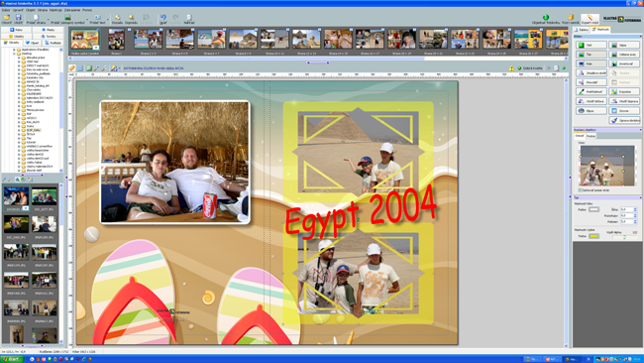Click the yellow warning triangle icon
This screenshot has height=363, width=644.
pyautogui.click(x=512, y=68)
